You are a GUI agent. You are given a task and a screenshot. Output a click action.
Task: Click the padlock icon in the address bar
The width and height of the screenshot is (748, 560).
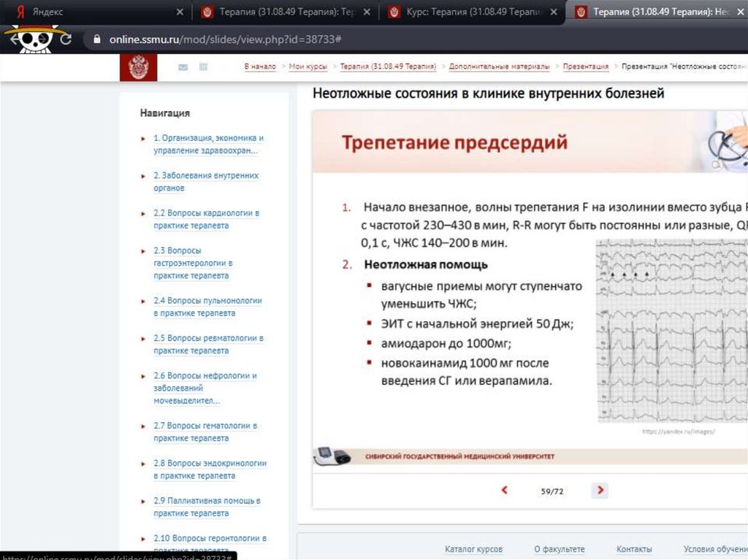(x=97, y=39)
